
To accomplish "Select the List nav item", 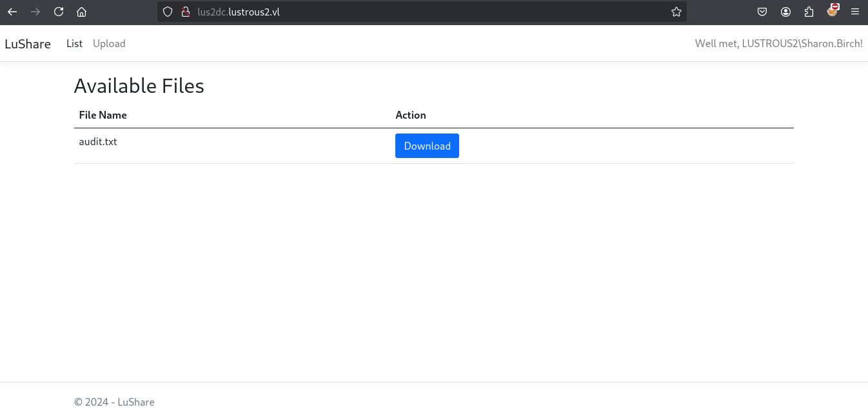I will click(x=75, y=43).
